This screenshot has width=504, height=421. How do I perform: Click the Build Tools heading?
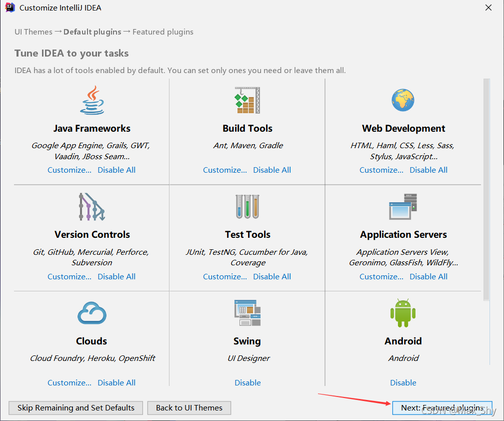pyautogui.click(x=247, y=129)
